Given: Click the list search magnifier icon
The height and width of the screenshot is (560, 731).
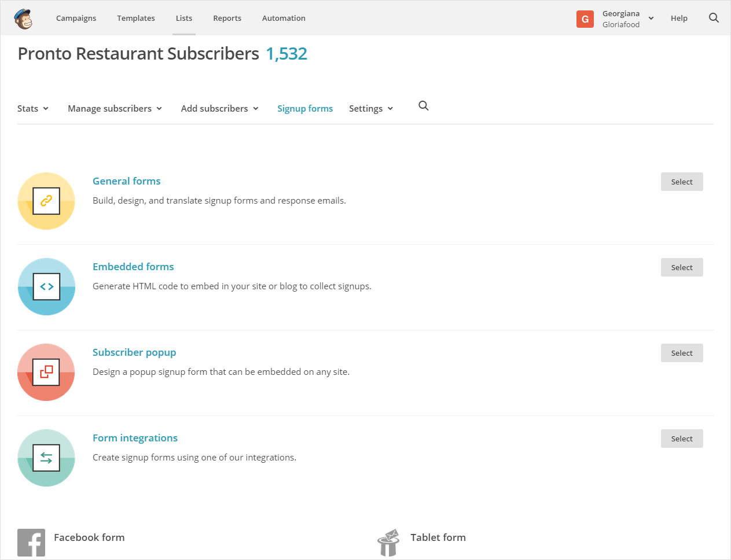Looking at the screenshot, I should click(x=424, y=106).
